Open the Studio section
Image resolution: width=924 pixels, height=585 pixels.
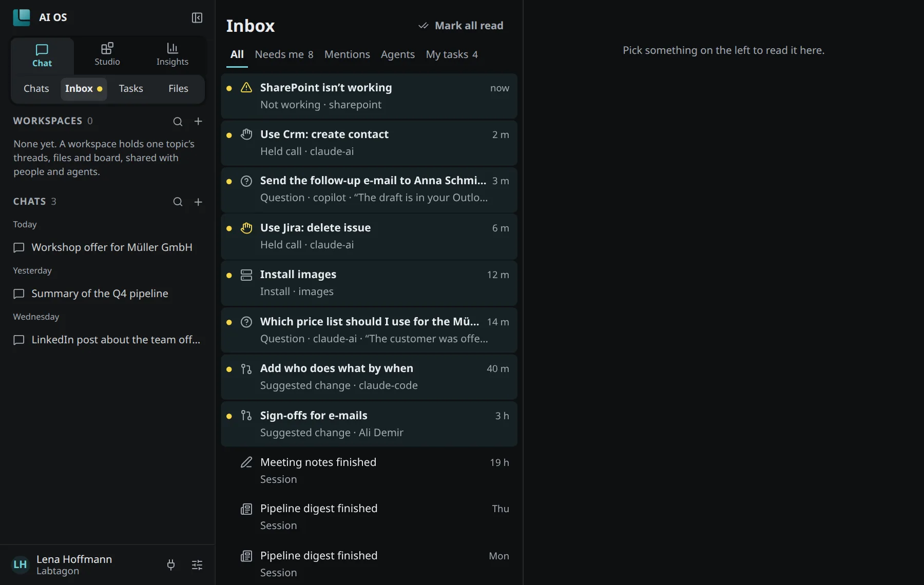107,54
